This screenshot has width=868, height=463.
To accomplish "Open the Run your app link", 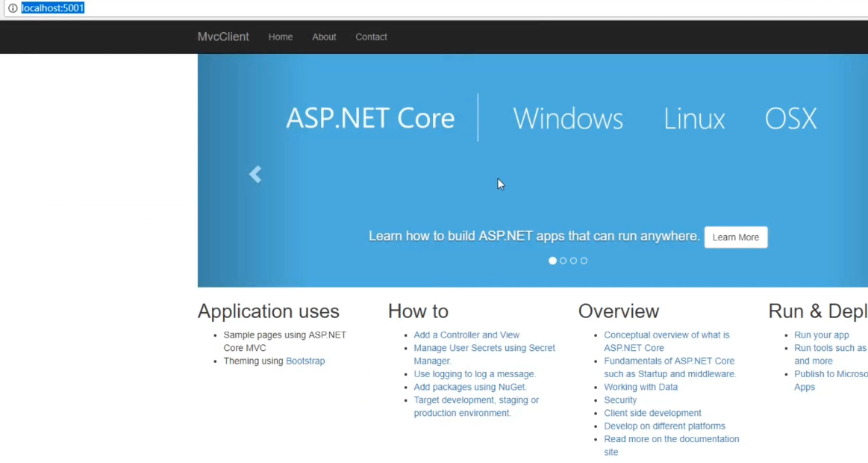I will 822,335.
